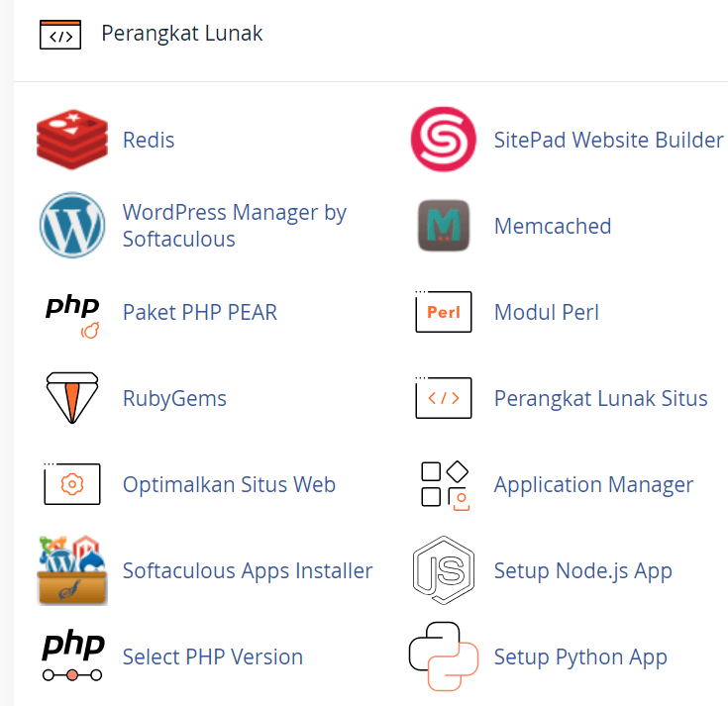This screenshot has width=728, height=706.
Task: Open Paket PHP PEAR link
Action: (200, 312)
